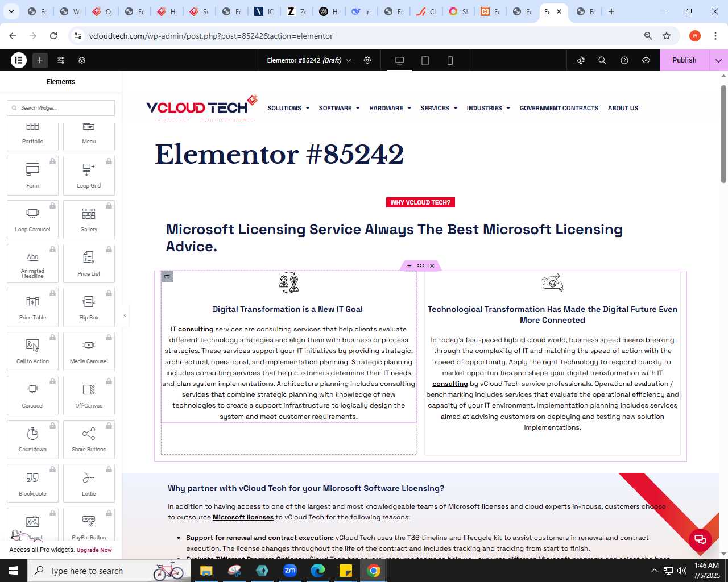This screenshot has width=728, height=582.
Task: Click the Add Element plus icon
Action: (40, 60)
